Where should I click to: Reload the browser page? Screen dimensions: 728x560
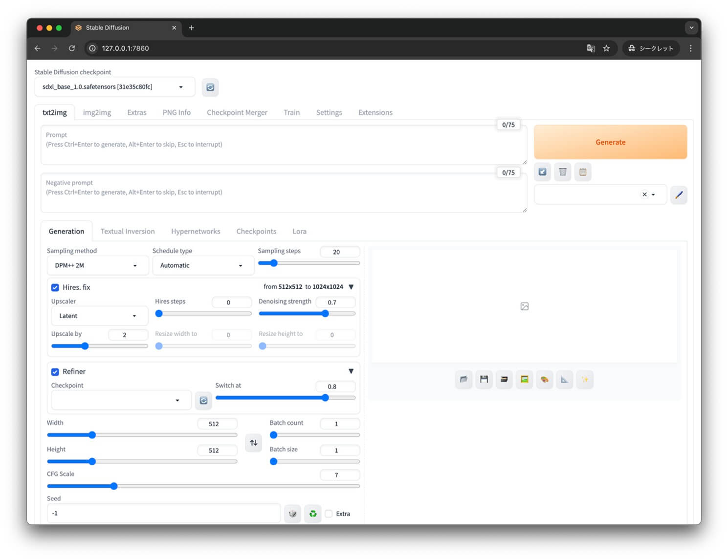(72, 48)
